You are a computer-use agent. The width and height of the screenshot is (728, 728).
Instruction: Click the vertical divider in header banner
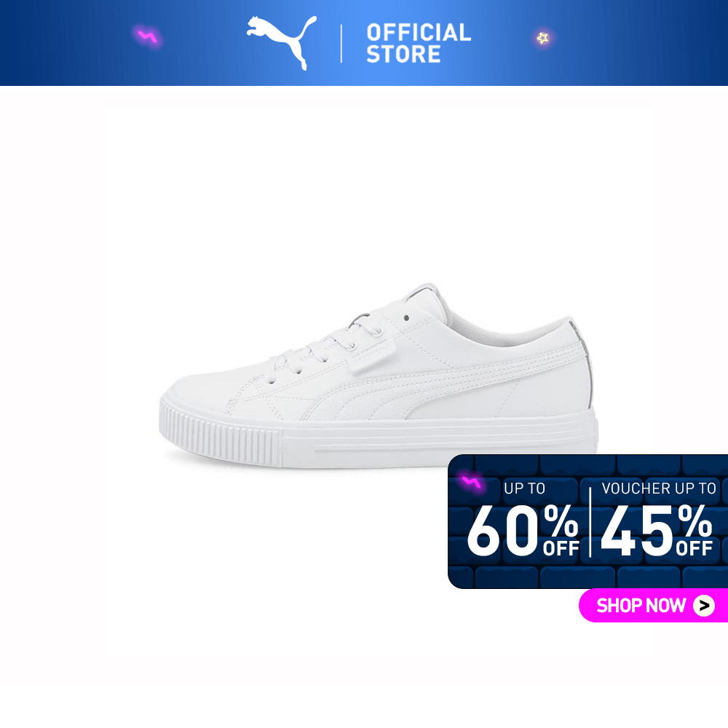pyautogui.click(x=341, y=44)
